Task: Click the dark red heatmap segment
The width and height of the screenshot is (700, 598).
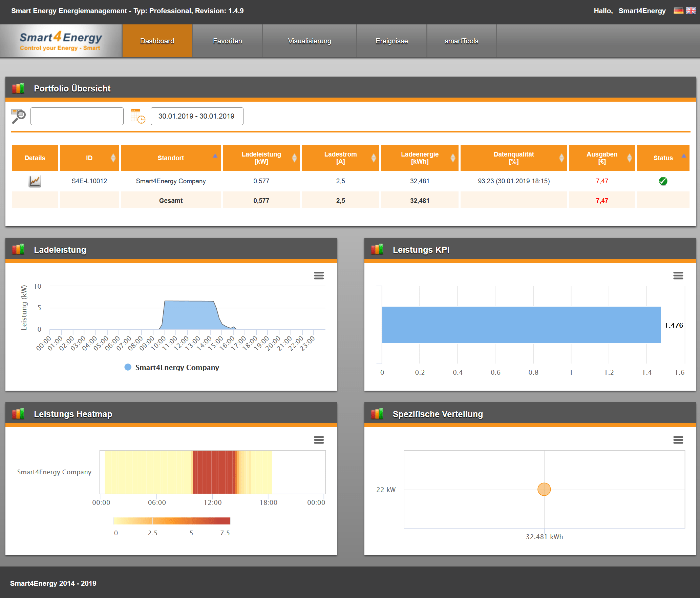Action: click(x=214, y=472)
